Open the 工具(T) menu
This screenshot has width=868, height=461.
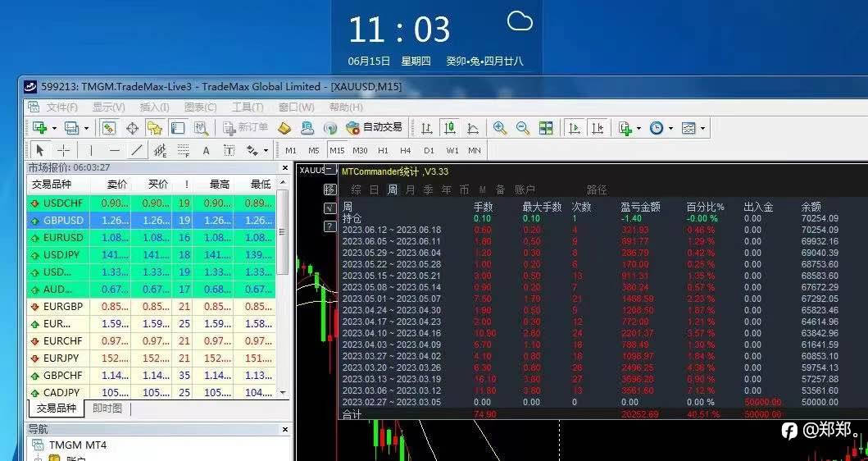point(248,107)
